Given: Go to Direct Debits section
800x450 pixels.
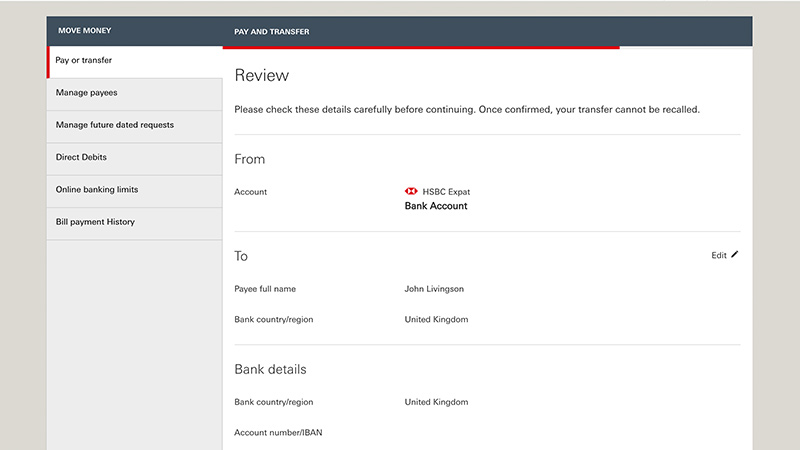Looking at the screenshot, I should (135, 159).
